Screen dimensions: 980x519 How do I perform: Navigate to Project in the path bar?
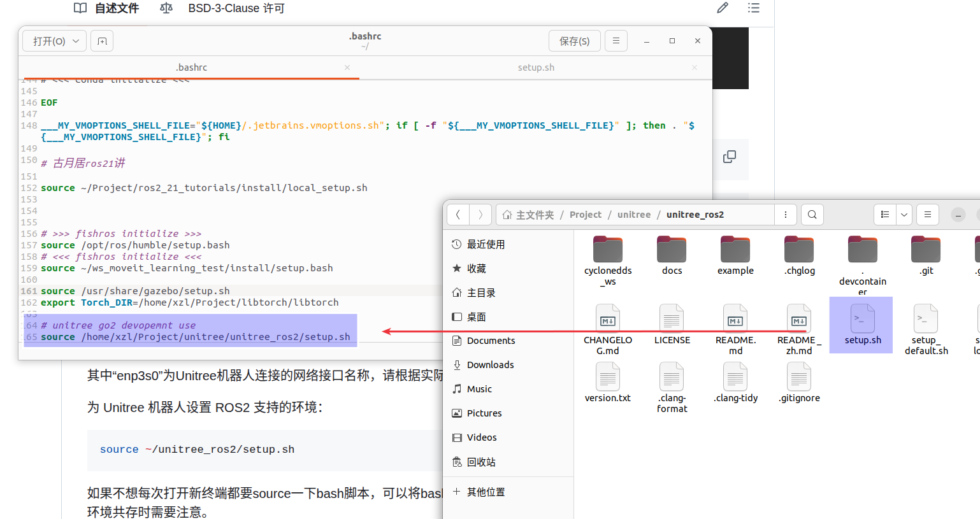click(586, 215)
